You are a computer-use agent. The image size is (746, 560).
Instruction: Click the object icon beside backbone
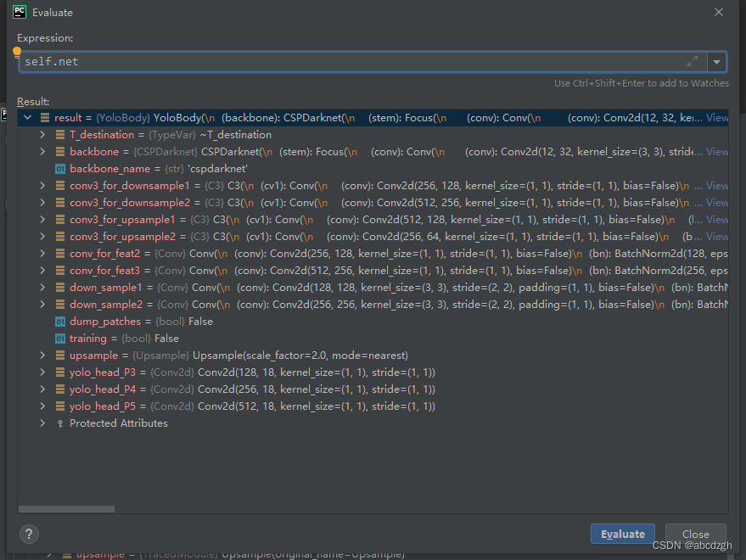point(60,152)
